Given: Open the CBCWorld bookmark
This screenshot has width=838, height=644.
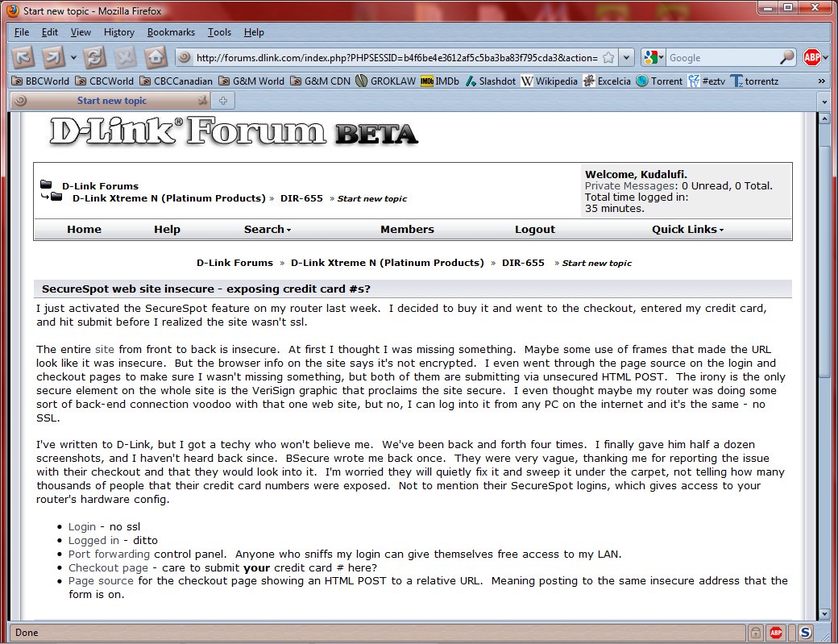Looking at the screenshot, I should click(104, 81).
